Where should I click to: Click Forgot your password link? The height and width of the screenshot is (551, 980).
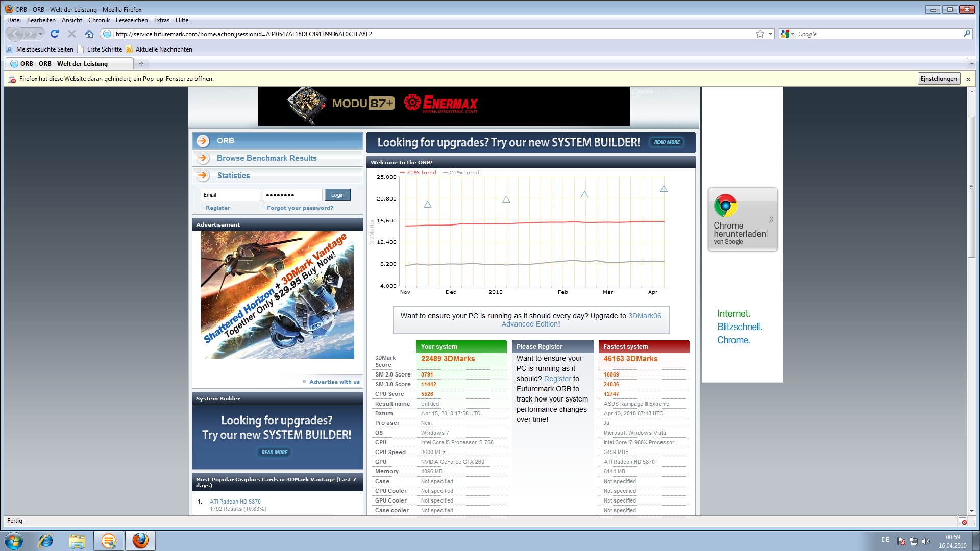pos(300,208)
